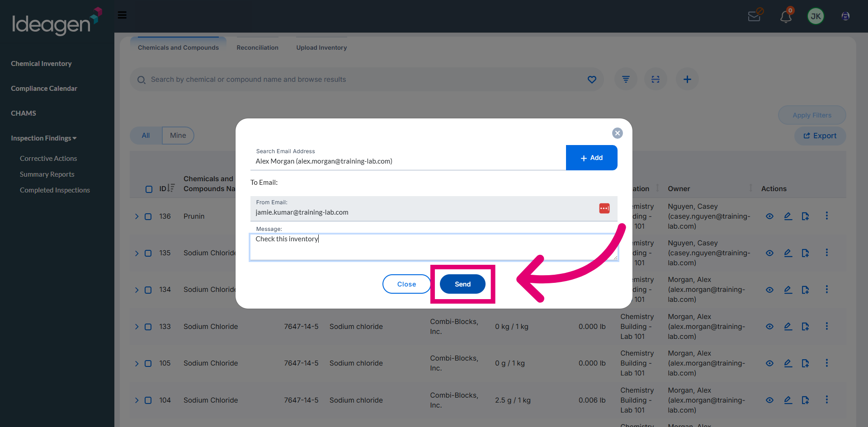Click the Close button in dialog
This screenshot has height=427, width=868.
coord(406,284)
